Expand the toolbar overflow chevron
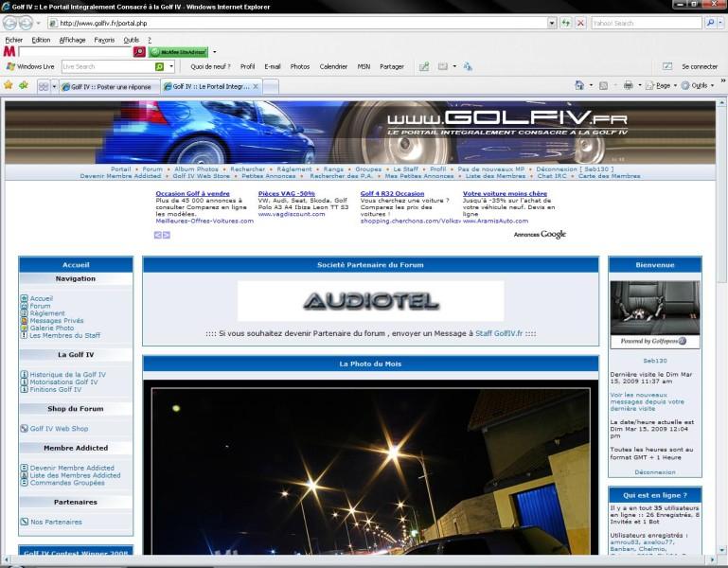Viewport: 728px width, 568px height. click(x=722, y=80)
